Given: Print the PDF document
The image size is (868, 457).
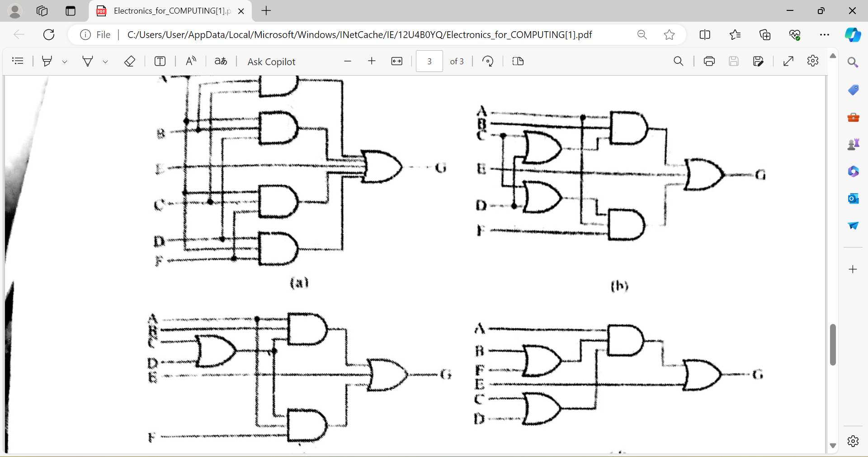Looking at the screenshot, I should [x=709, y=61].
